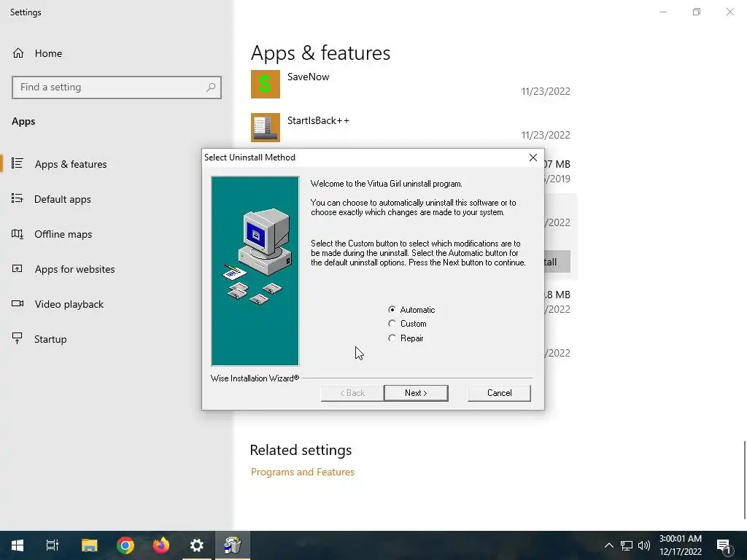747x560 pixels.
Task: Open Apps & features sidebar item
Action: click(x=71, y=164)
